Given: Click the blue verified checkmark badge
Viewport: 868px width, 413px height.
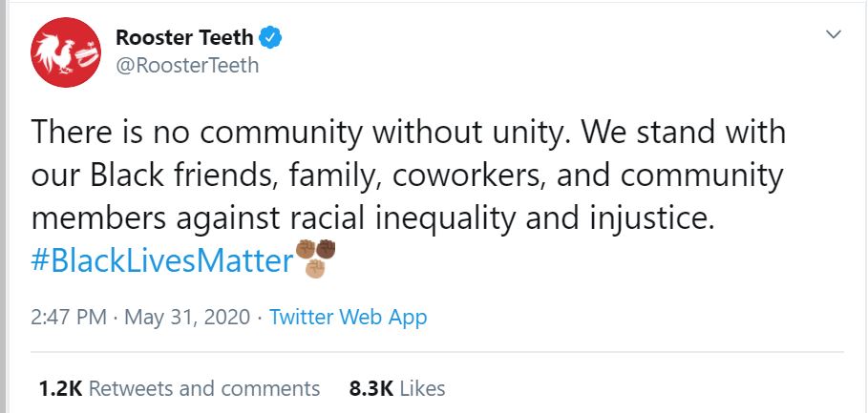Looking at the screenshot, I should [272, 38].
